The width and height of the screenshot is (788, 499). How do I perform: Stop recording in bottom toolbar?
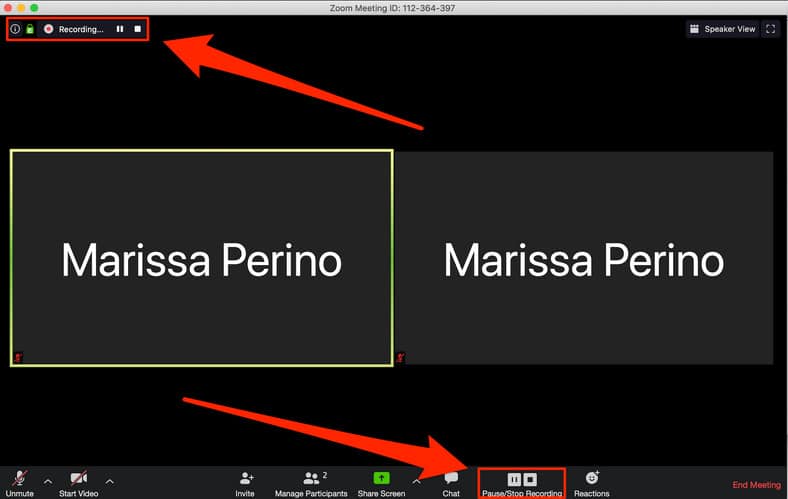pos(530,479)
